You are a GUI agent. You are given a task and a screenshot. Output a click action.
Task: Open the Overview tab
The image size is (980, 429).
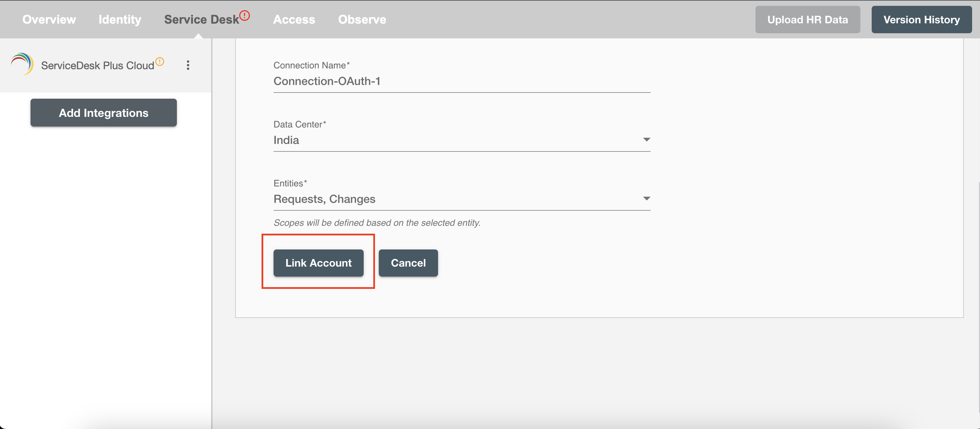[49, 20]
